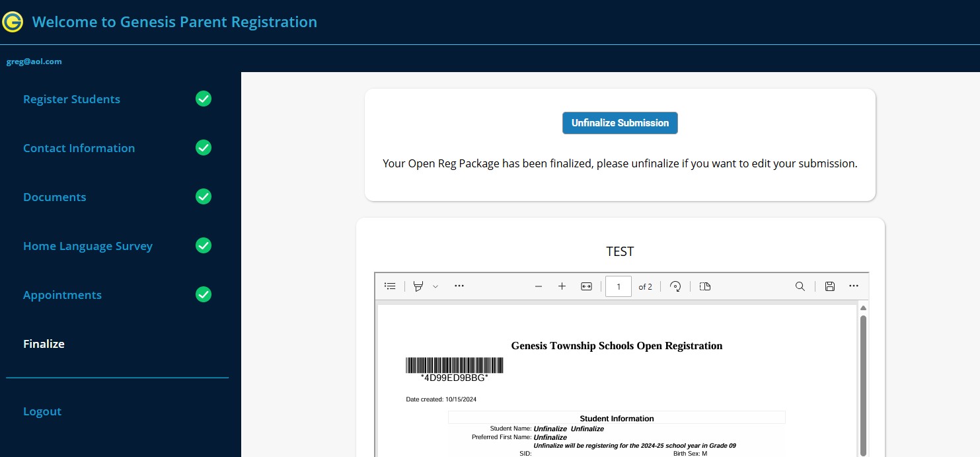Open Home Language Survey section
Screen dimensions: 980x457
coord(88,246)
